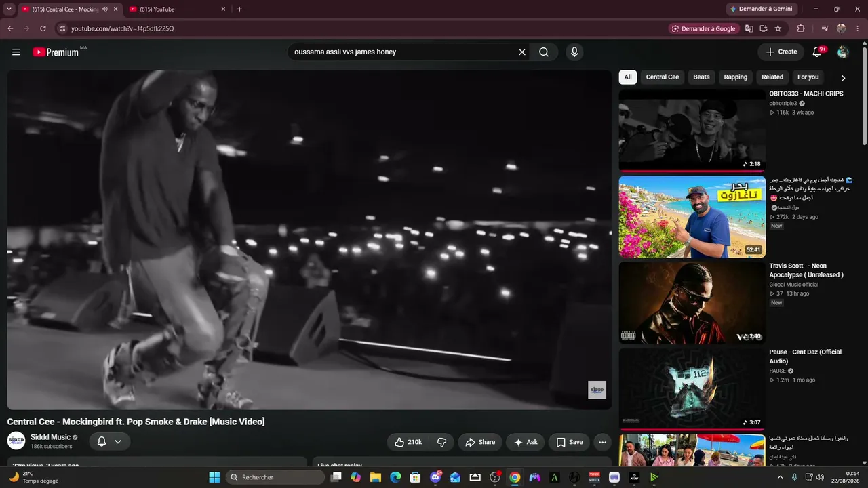The width and height of the screenshot is (868, 488).
Task: Reload the current page
Action: click(43, 28)
